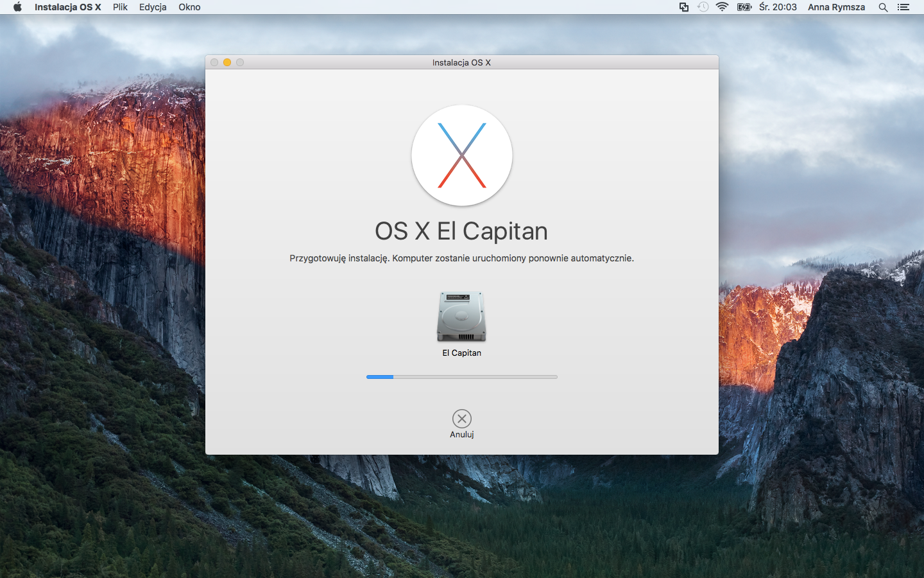924x578 pixels.
Task: Click the overlapping squares menu bar icon
Action: (x=684, y=7)
